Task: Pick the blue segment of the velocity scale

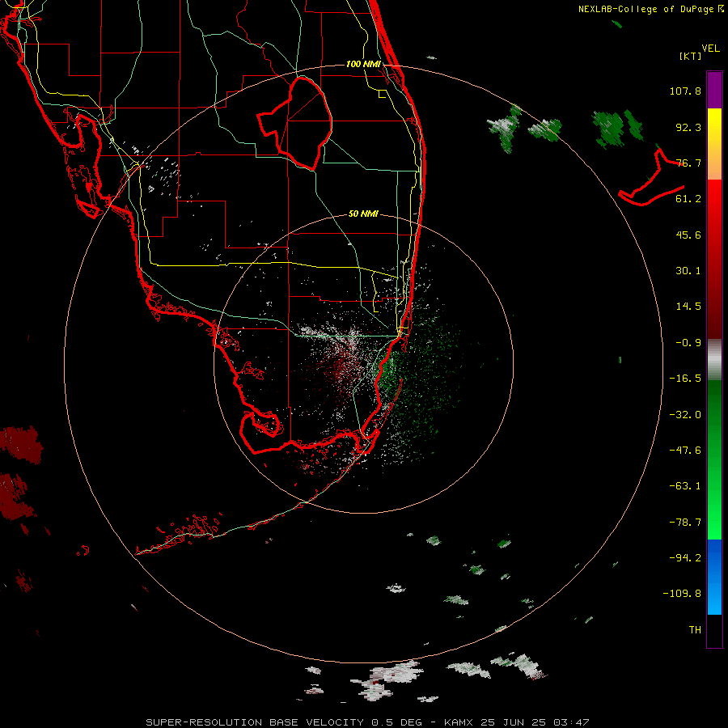Action: [x=714, y=577]
